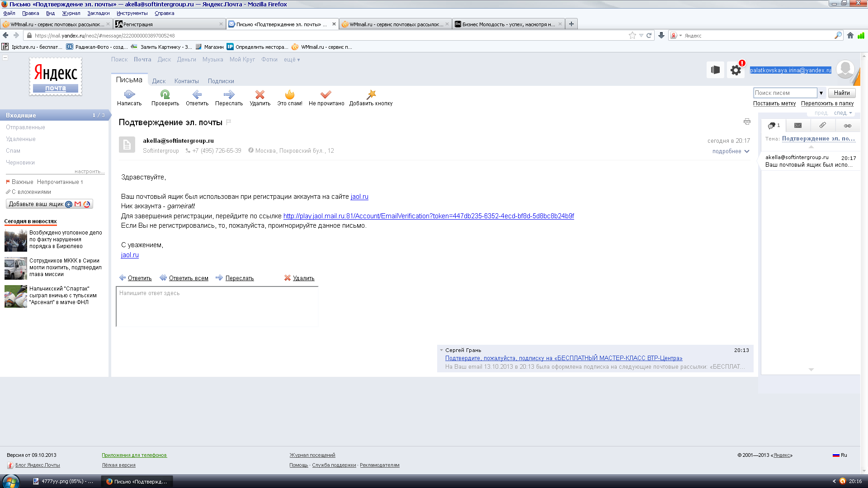
Task: Open the mail search options dropdown arrow
Action: click(x=821, y=93)
